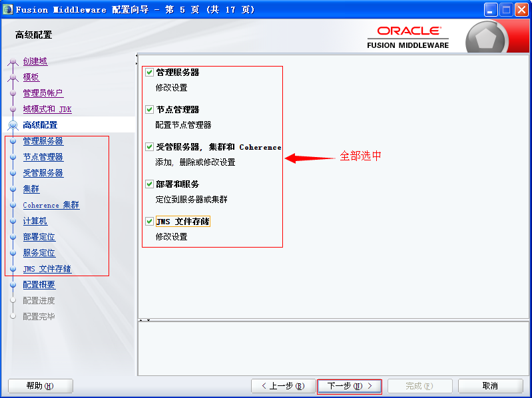The height and width of the screenshot is (398, 532).
Task: Click the active step marker beside 高级配置
Action: [13, 125]
